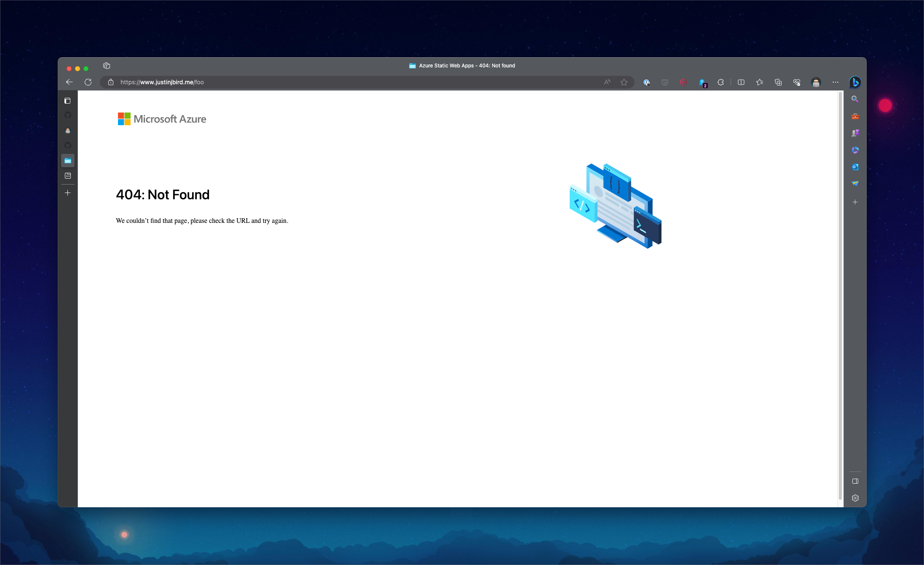This screenshot has width=924, height=565.
Task: Open the Games sidebar panel
Action: (855, 133)
